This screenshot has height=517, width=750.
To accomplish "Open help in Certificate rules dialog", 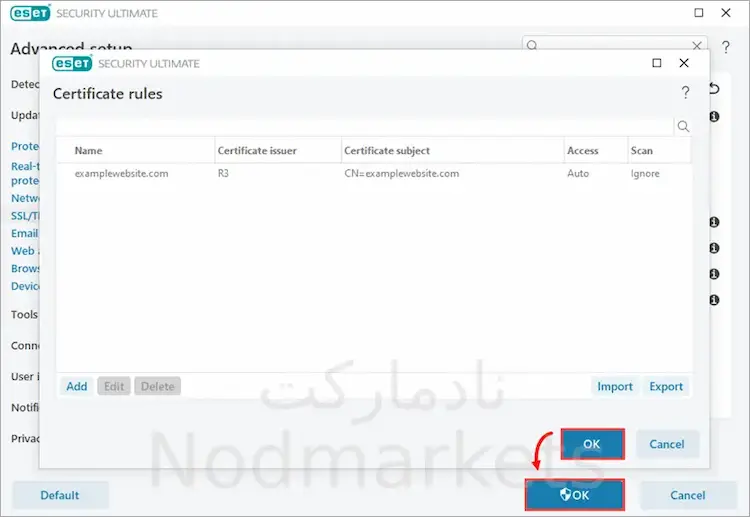I will 685,92.
